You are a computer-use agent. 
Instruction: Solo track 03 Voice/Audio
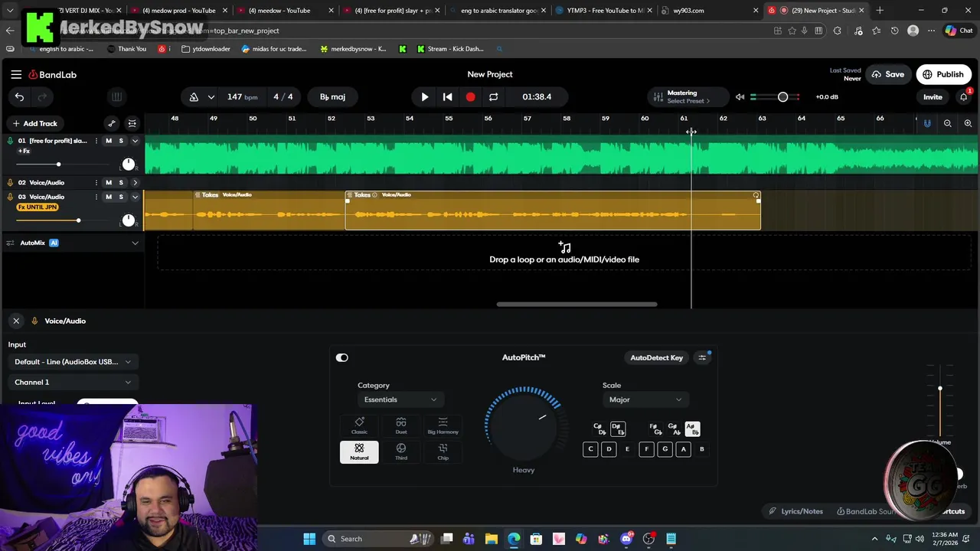(x=121, y=197)
